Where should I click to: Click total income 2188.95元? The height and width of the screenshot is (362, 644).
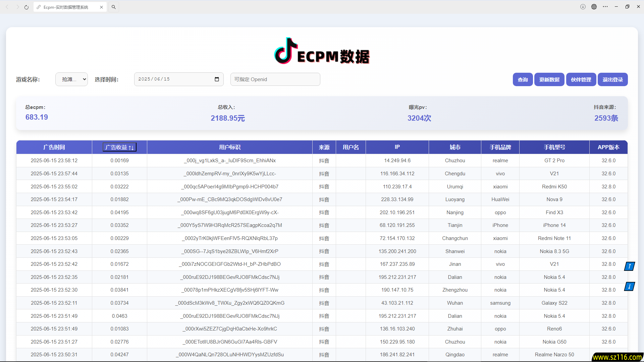228,118
